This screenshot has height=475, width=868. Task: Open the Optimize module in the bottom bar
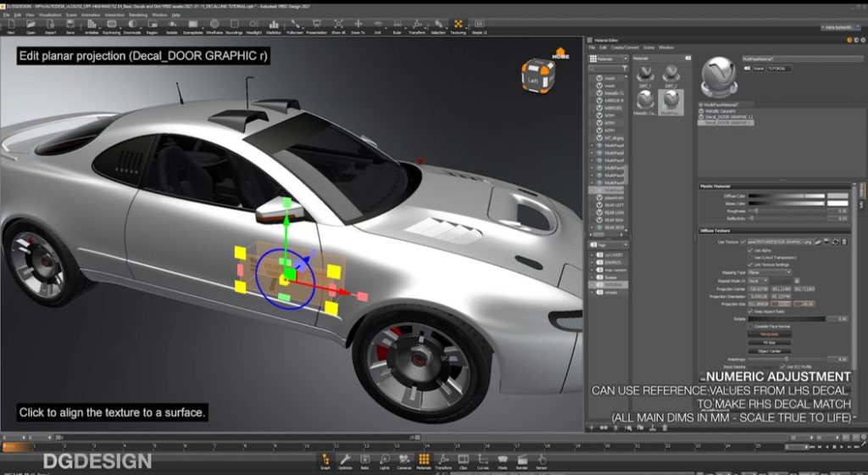click(345, 461)
